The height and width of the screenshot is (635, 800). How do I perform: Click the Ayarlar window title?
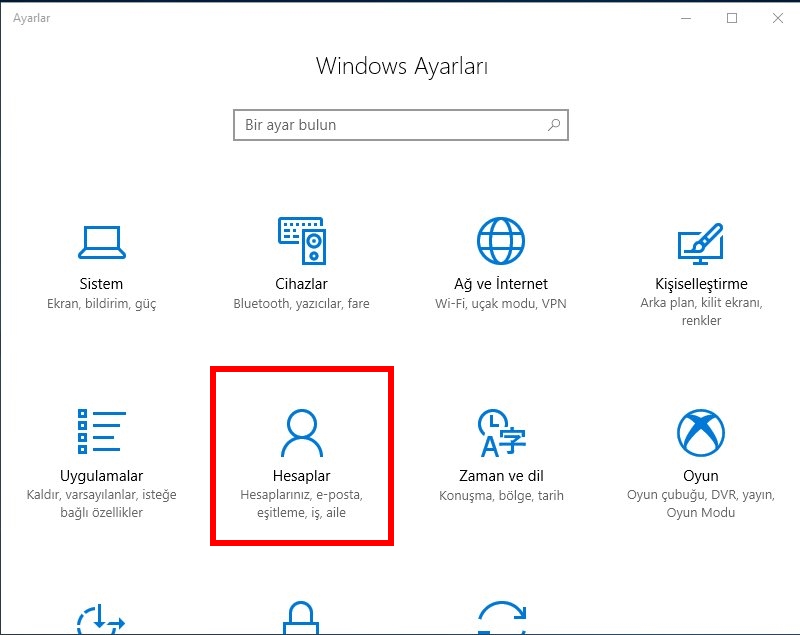(x=32, y=18)
